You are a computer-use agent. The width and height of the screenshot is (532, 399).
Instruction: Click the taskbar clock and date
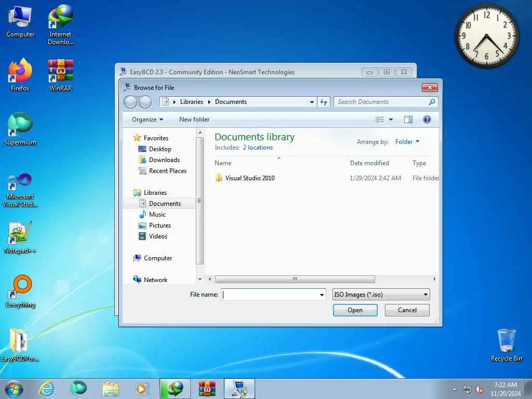coord(506,389)
